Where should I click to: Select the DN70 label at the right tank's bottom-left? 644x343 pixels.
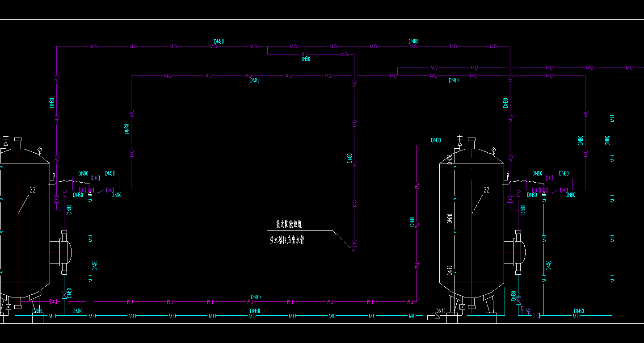click(x=440, y=310)
